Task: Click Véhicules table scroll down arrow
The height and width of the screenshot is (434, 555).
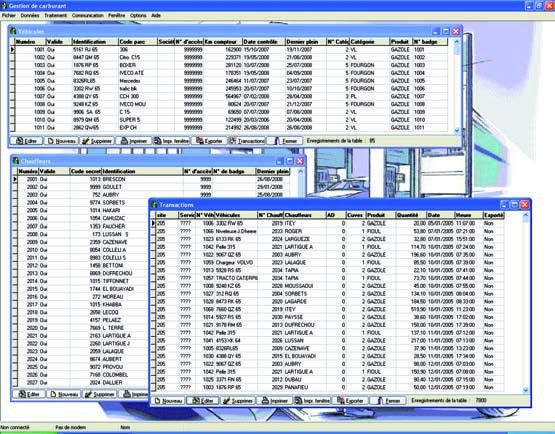Action: [457, 131]
